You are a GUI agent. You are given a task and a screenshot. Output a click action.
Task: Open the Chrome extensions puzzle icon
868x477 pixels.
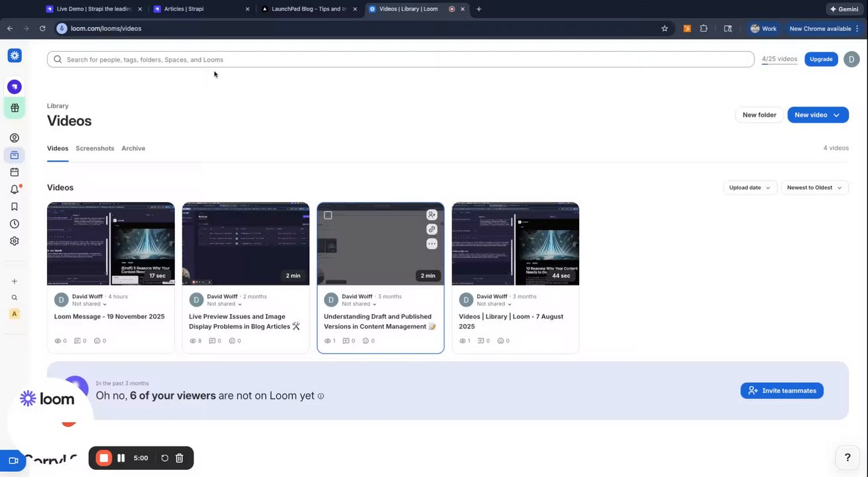tap(704, 28)
